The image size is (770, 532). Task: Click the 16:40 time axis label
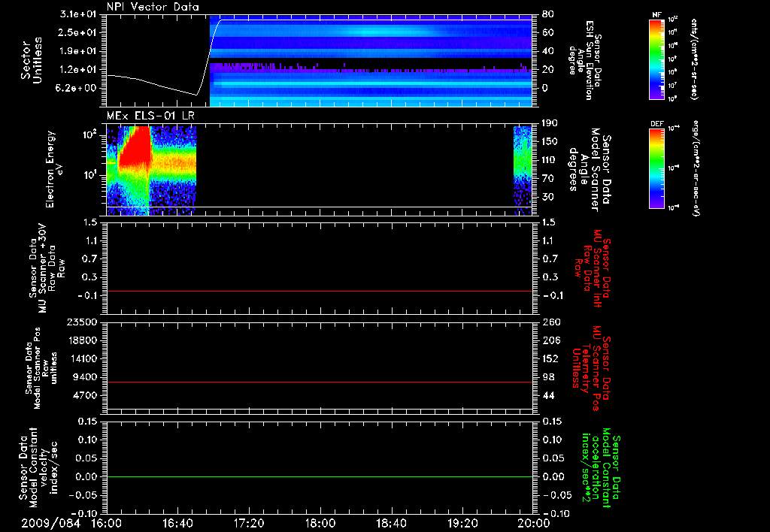(x=177, y=523)
